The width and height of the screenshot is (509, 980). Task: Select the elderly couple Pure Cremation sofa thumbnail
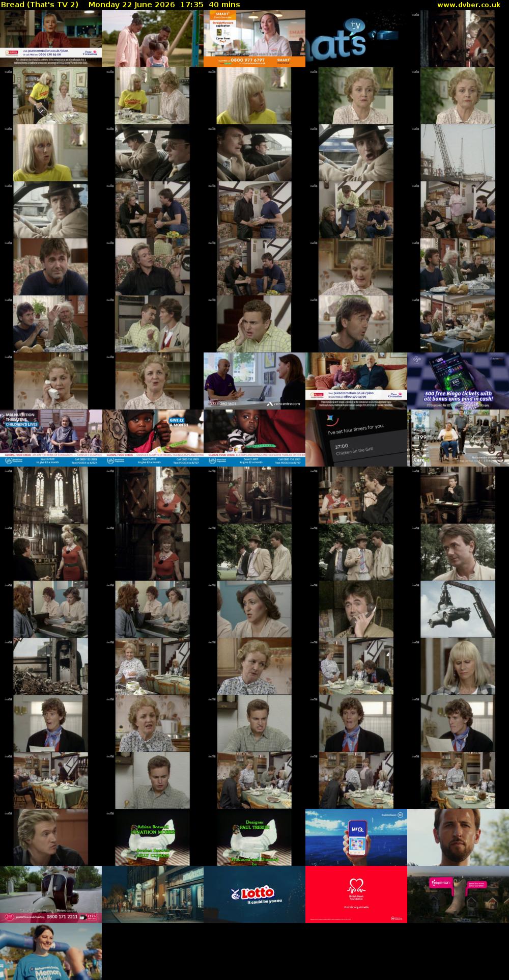356,381
